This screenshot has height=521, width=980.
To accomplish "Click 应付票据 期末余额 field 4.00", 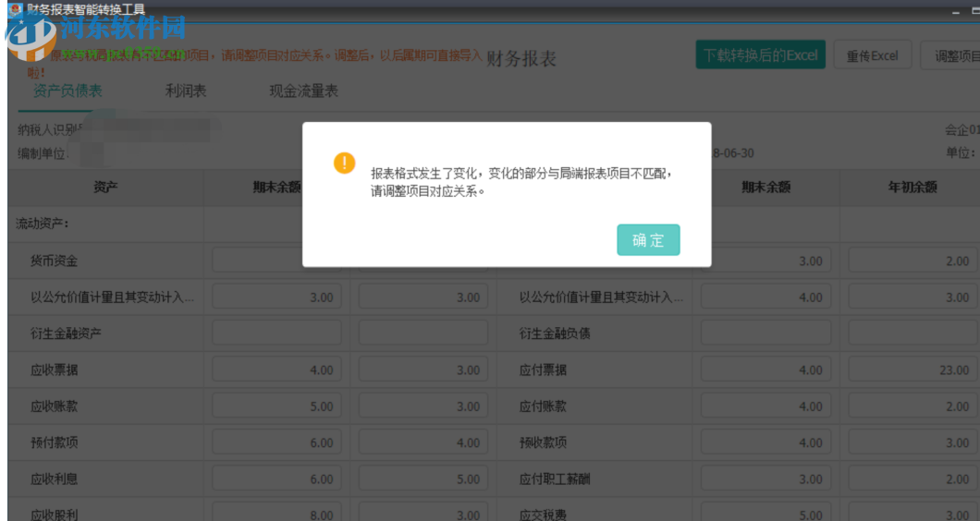I will [766, 370].
